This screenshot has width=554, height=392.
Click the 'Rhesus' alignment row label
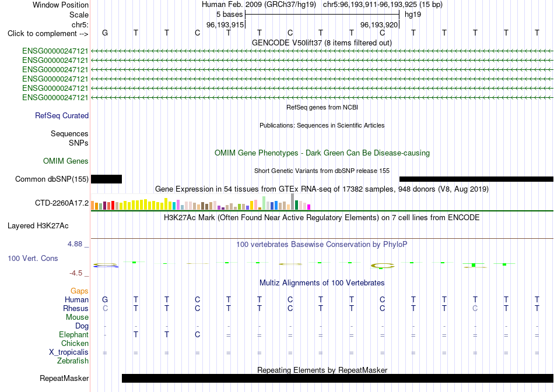76,308
